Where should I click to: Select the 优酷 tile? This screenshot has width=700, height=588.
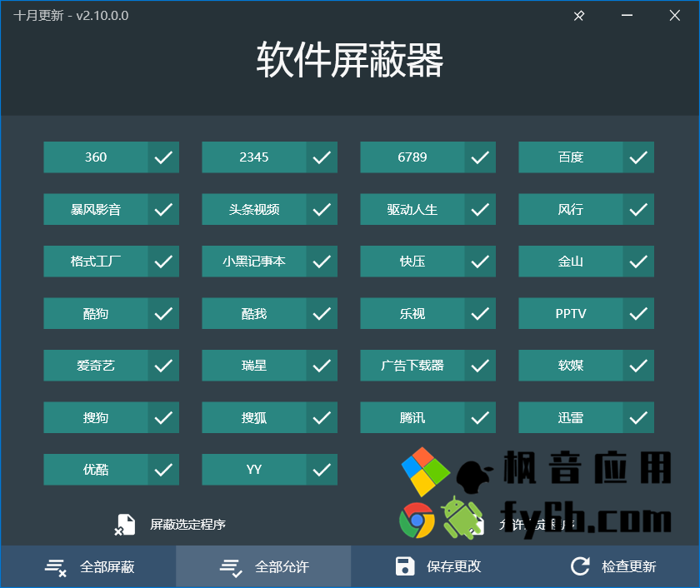click(111, 470)
